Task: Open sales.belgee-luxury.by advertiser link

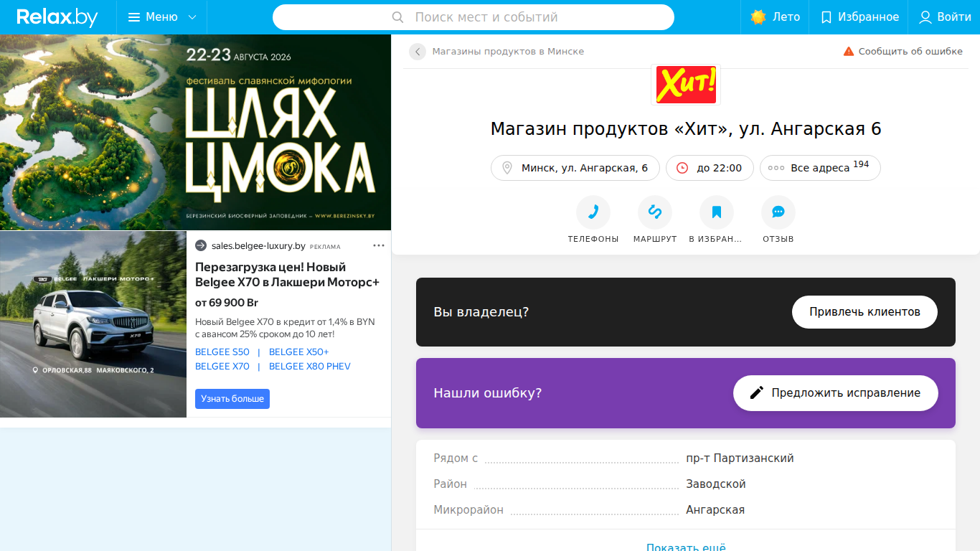Action: point(258,246)
